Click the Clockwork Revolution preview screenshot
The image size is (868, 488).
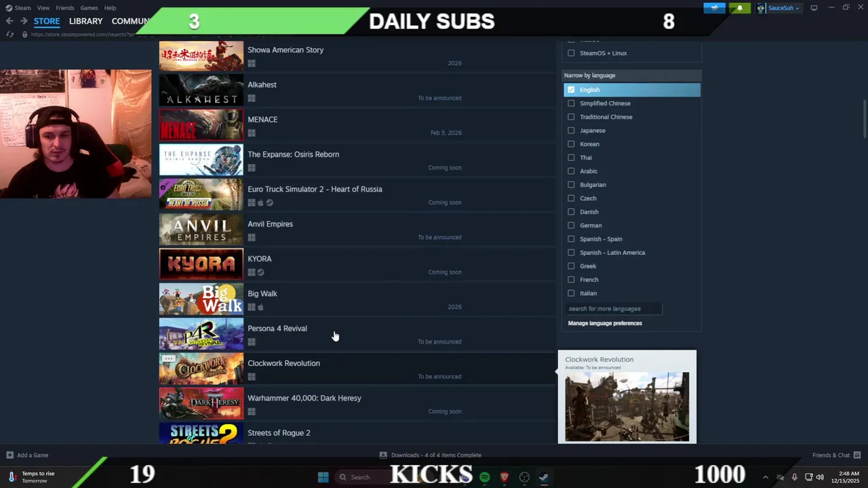(627, 407)
